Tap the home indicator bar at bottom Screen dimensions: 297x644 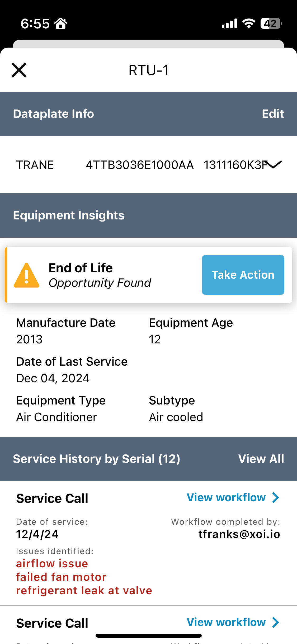coord(148,636)
